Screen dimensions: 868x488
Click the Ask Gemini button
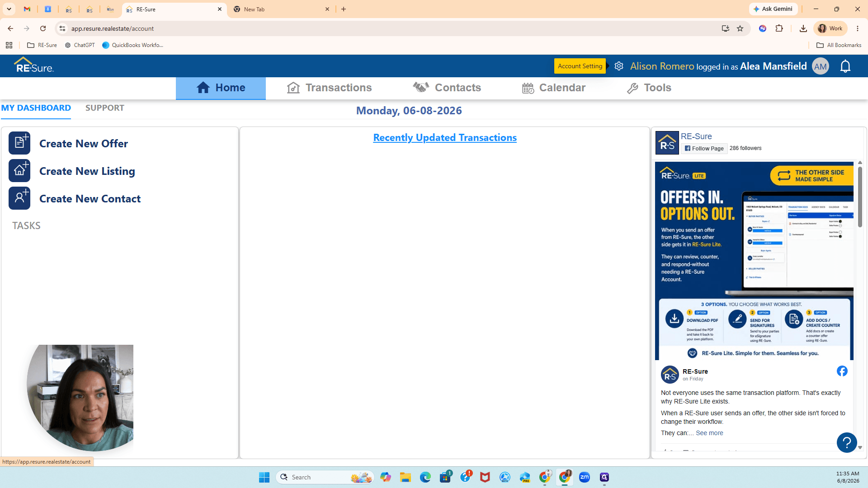pyautogui.click(x=773, y=9)
